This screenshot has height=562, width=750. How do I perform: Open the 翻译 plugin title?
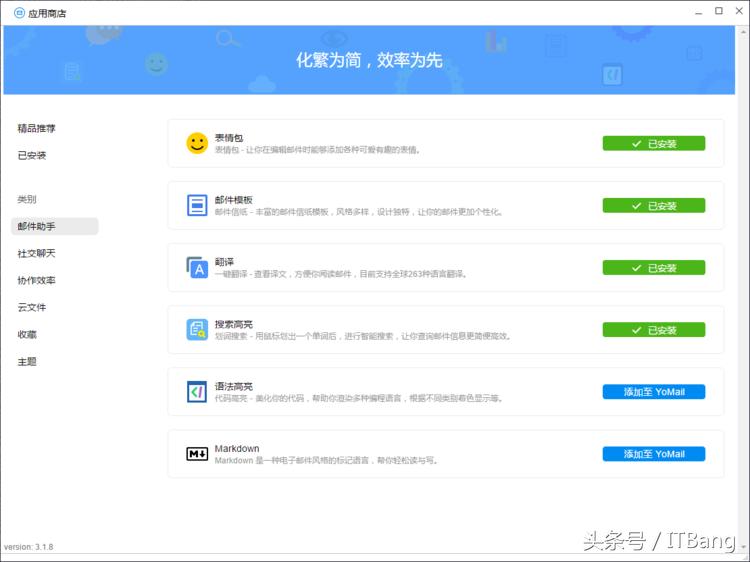pos(224,262)
